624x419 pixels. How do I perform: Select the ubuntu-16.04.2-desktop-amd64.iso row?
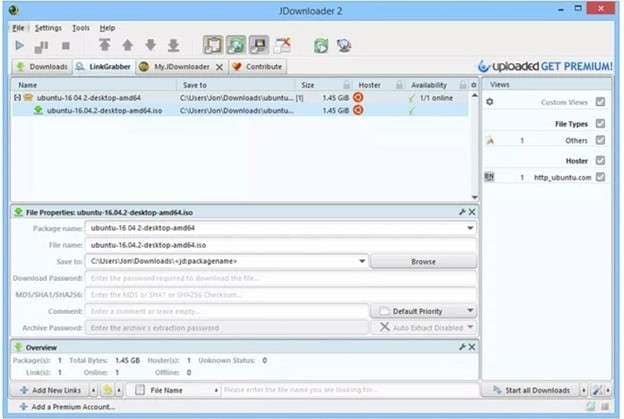(240, 110)
